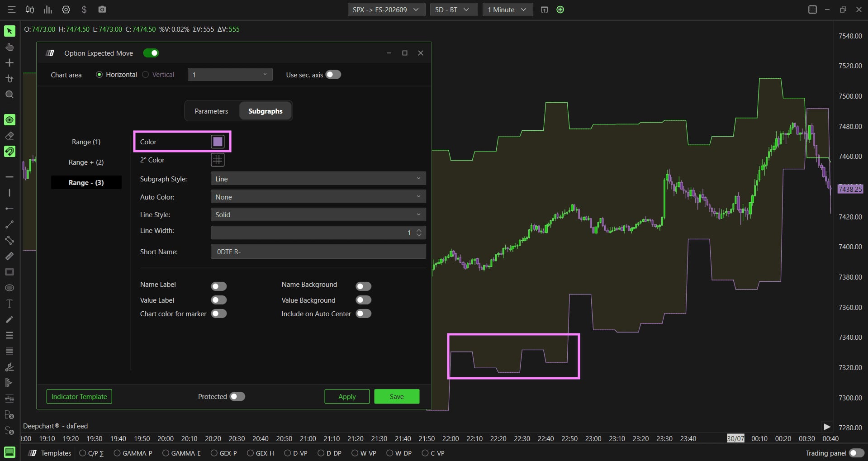Enable Value Label toggle
The width and height of the screenshot is (868, 461).
click(219, 300)
